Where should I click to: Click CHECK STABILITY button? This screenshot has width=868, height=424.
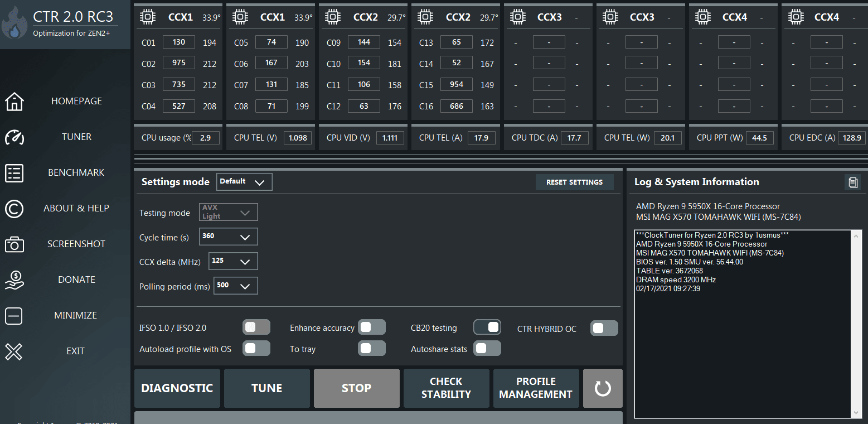point(447,388)
